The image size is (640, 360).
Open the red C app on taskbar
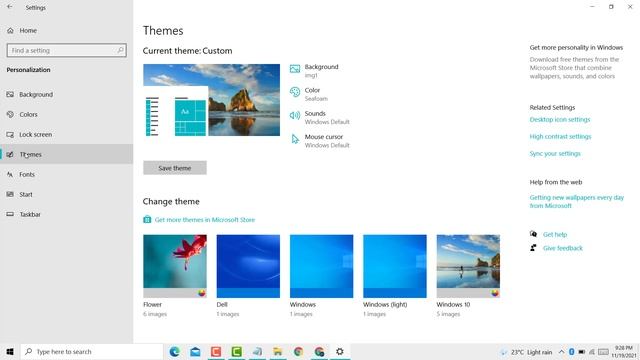click(x=216, y=351)
